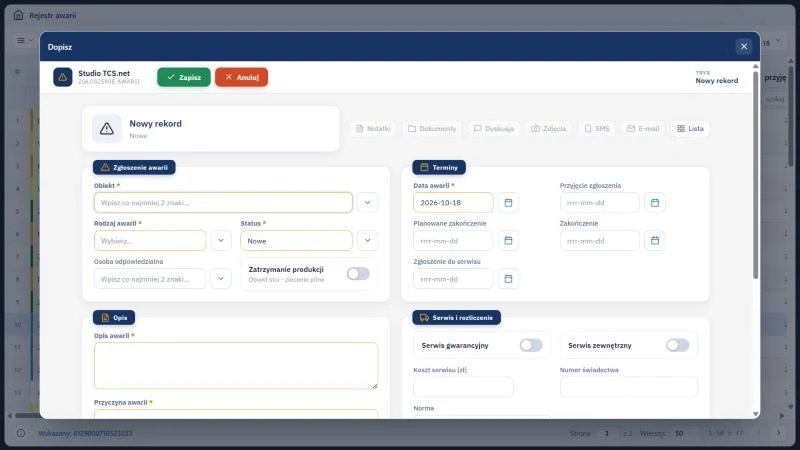Click the Data awarii date field

[x=453, y=203]
